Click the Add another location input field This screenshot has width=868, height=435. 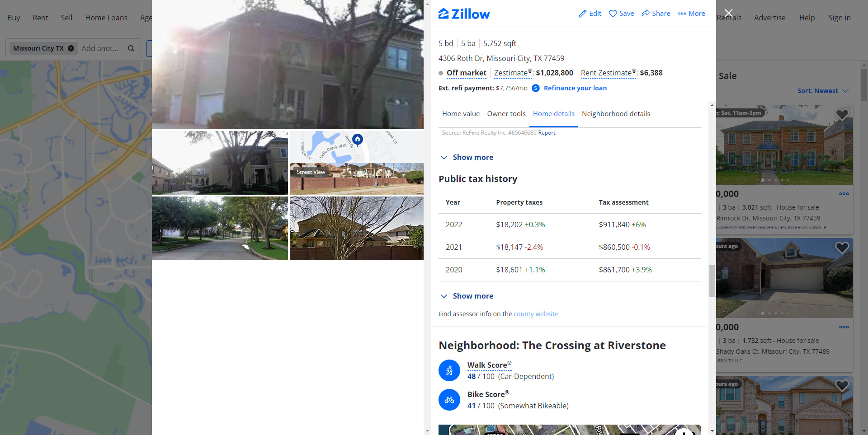tap(100, 48)
